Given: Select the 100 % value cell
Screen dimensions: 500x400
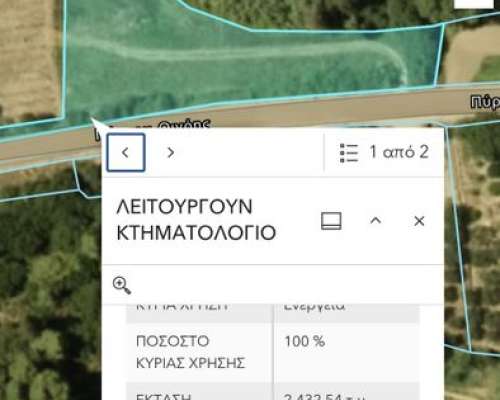Looking at the screenshot, I should click(x=347, y=352).
